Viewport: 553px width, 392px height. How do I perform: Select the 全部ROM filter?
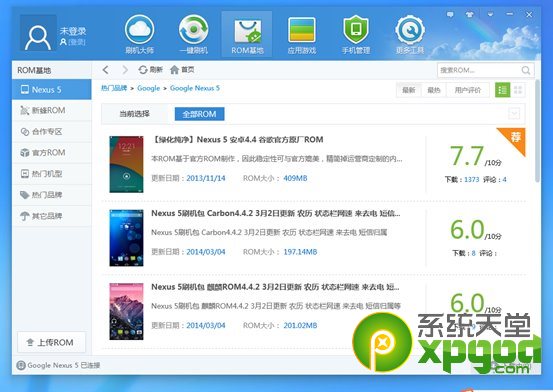pos(199,114)
